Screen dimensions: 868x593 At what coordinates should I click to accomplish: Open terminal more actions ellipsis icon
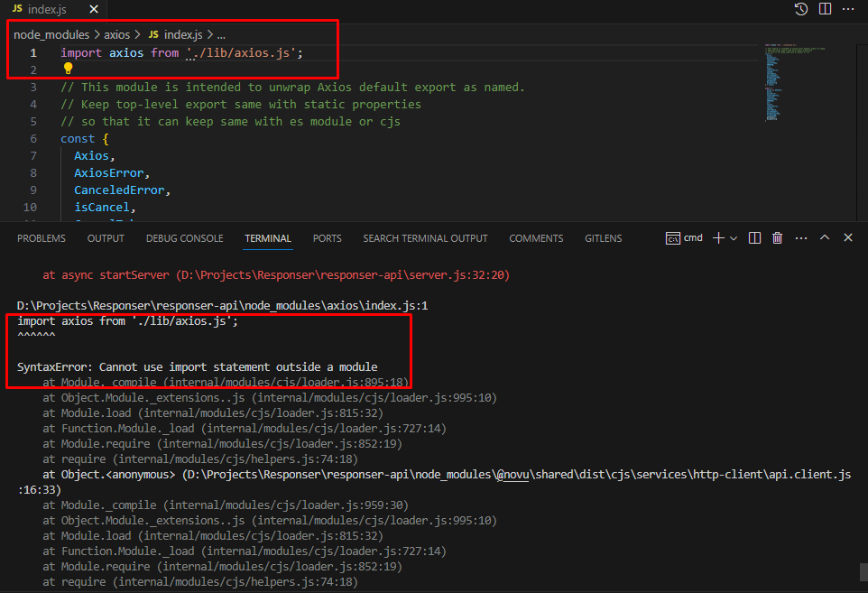point(800,237)
